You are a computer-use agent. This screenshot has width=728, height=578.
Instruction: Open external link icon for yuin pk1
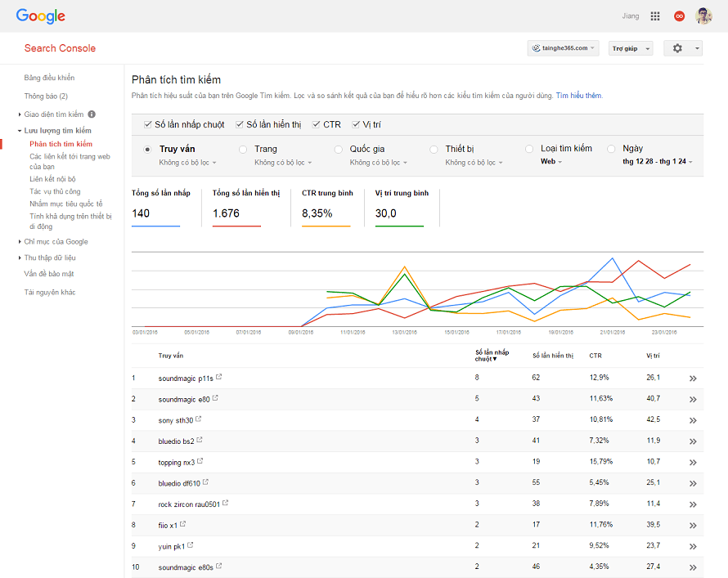coord(191,545)
